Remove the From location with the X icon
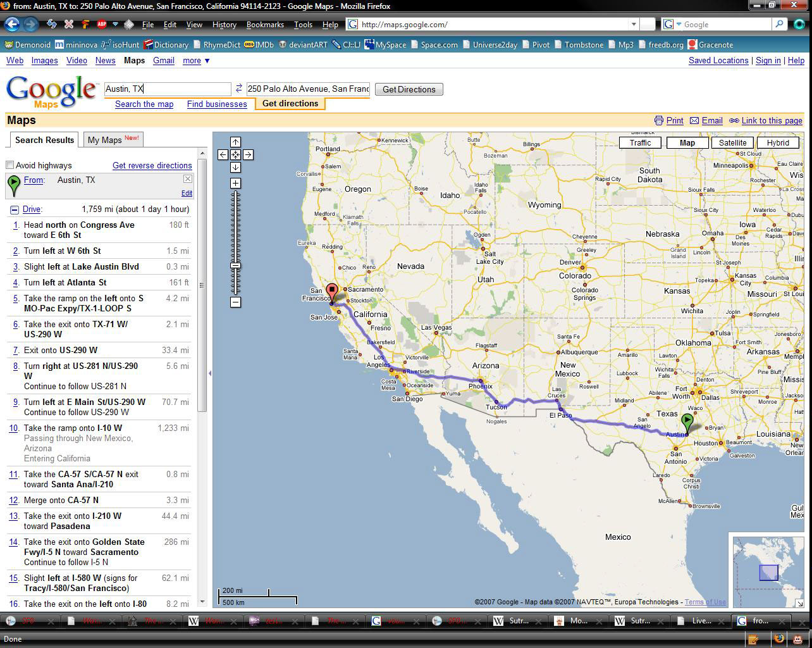 (188, 179)
